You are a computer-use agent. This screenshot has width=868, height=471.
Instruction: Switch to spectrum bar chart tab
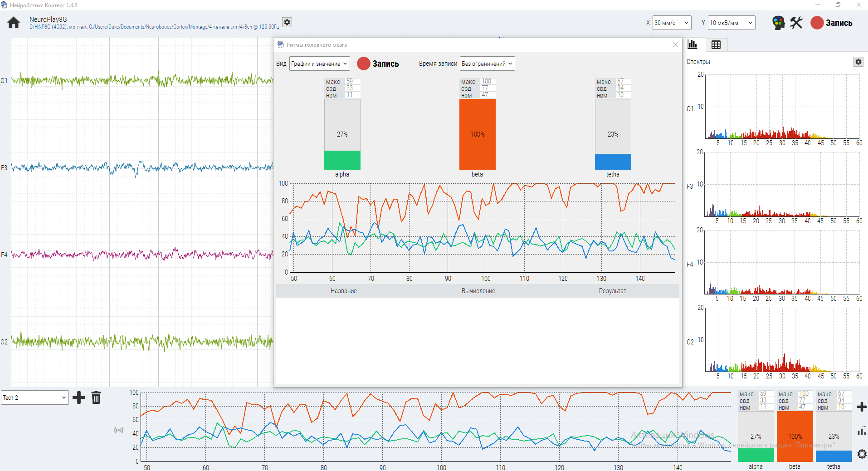tap(692, 44)
